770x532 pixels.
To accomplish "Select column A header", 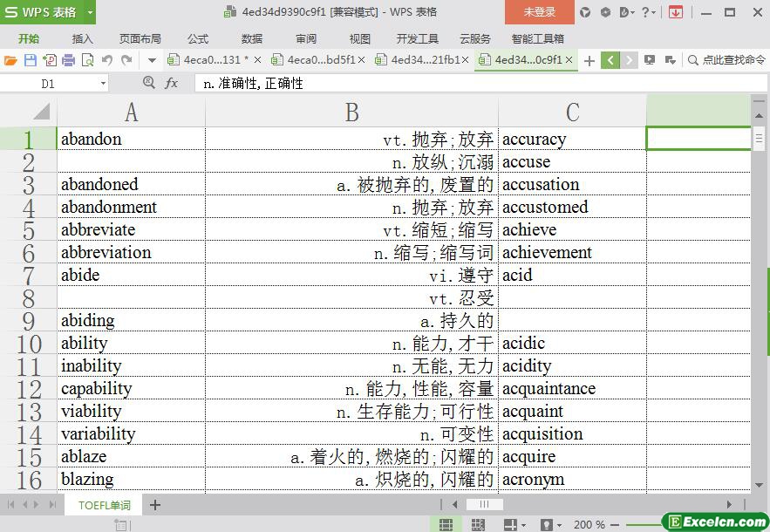I will (131, 112).
